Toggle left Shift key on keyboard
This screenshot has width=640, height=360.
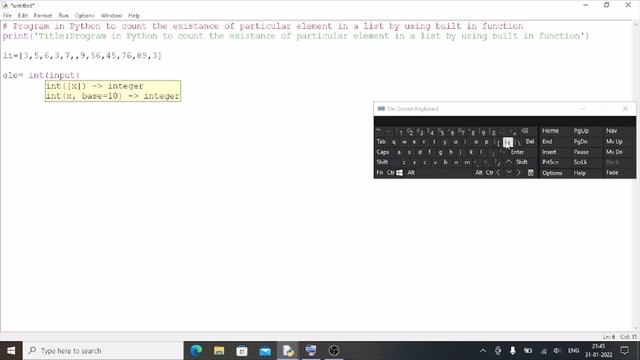point(382,162)
